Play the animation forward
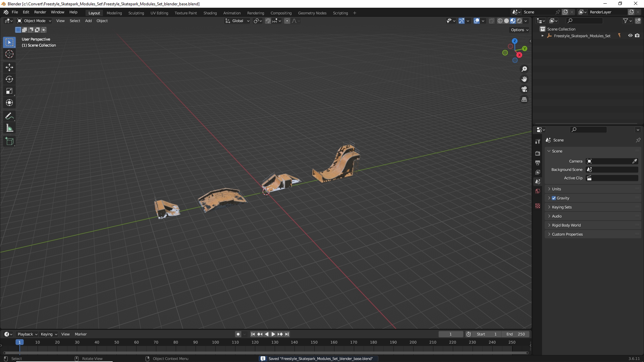The height and width of the screenshot is (362, 644). (x=273, y=334)
